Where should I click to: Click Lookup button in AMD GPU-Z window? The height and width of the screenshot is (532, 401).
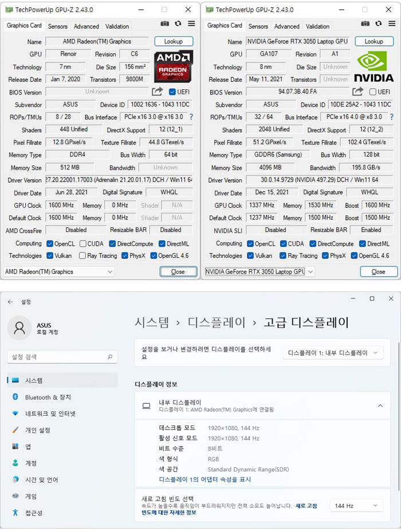click(174, 41)
